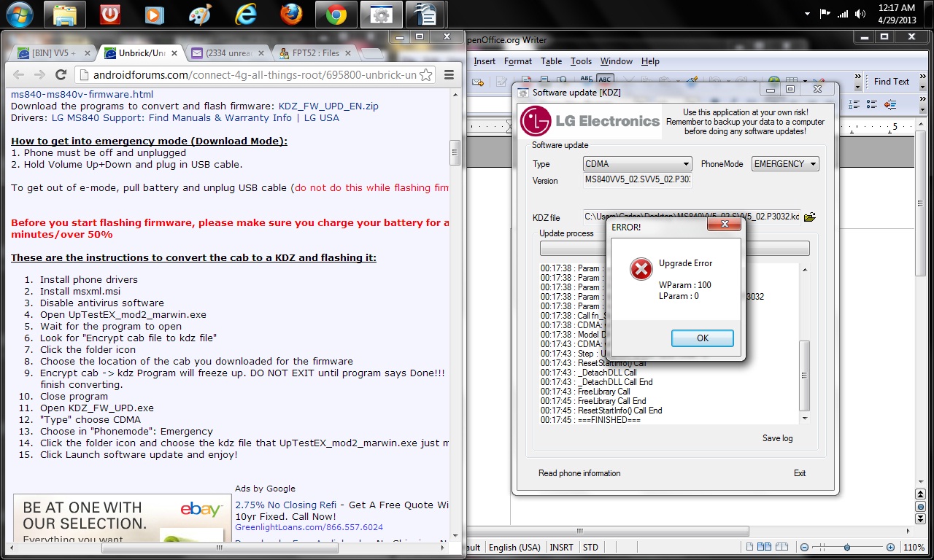Open the Chrome hamburger menu
The width and height of the screenshot is (934, 560).
(x=449, y=74)
